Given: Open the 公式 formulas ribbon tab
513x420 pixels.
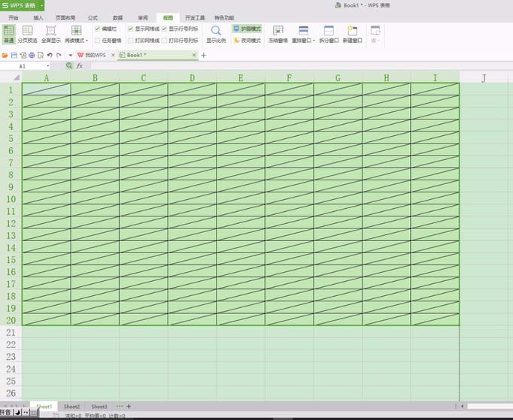Looking at the screenshot, I should pyautogui.click(x=93, y=17).
